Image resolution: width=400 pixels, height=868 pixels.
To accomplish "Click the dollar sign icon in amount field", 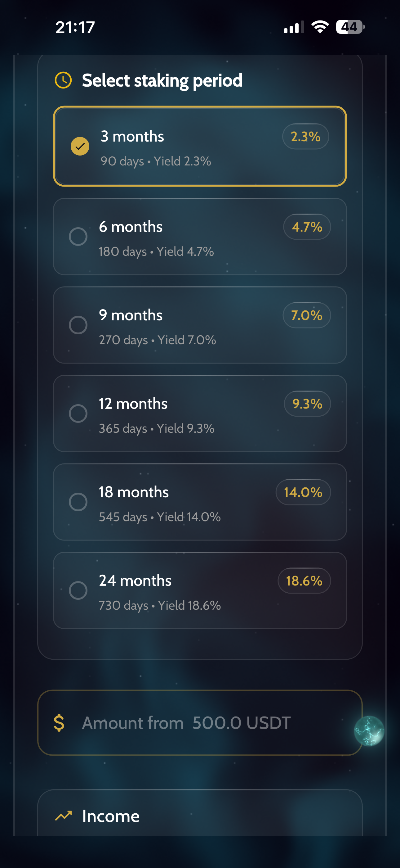I will coord(59,723).
